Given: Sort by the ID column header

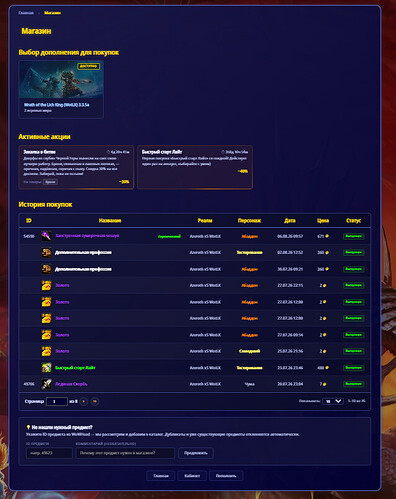Looking at the screenshot, I should [29, 221].
